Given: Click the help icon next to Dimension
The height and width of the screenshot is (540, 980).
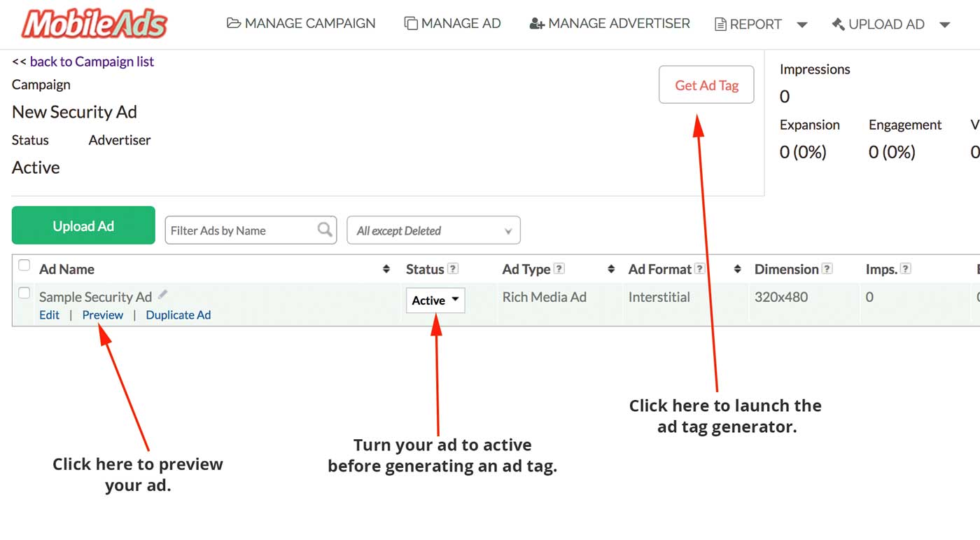Looking at the screenshot, I should [x=827, y=269].
